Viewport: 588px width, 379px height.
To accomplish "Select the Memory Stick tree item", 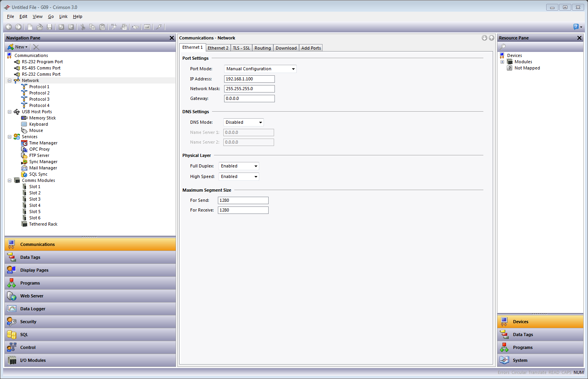I will 42,118.
